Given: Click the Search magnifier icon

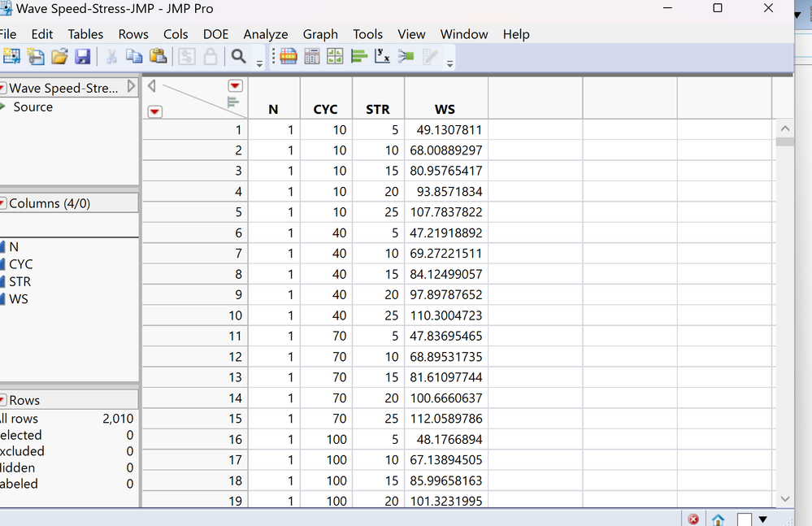Looking at the screenshot, I should tap(239, 56).
